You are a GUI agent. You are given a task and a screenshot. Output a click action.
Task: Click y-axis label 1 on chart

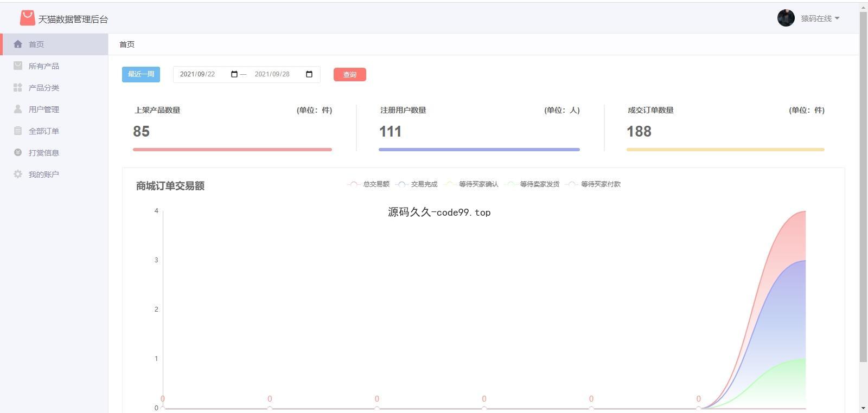156,359
